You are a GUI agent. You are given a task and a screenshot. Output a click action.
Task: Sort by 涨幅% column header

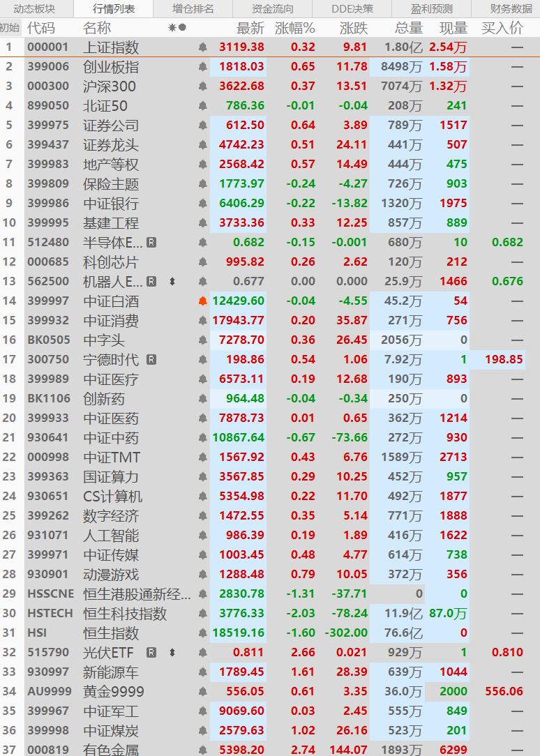[294, 28]
